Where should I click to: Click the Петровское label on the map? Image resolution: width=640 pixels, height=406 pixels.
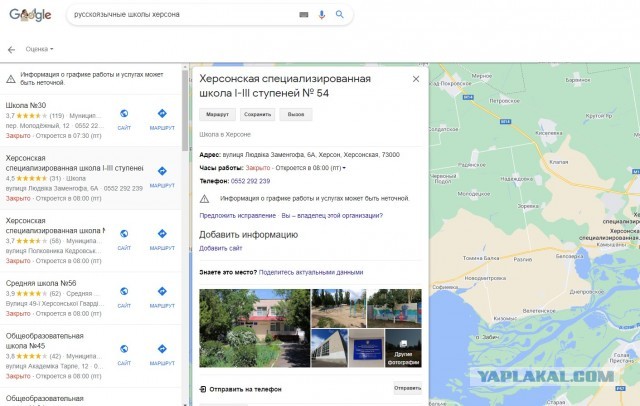pos(504,101)
